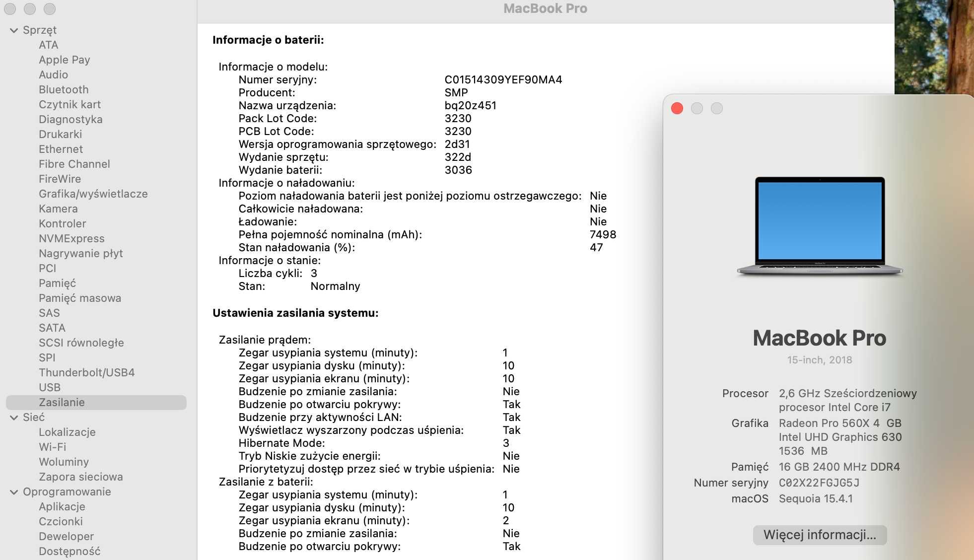
Task: Open FireWire in the sidebar
Action: (x=60, y=179)
